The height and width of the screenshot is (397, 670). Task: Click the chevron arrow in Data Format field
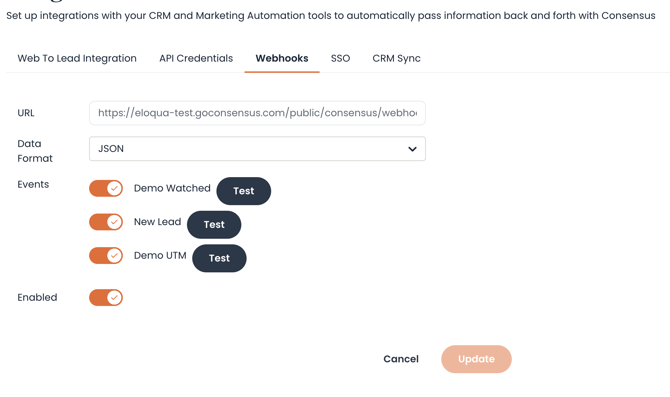tap(412, 149)
